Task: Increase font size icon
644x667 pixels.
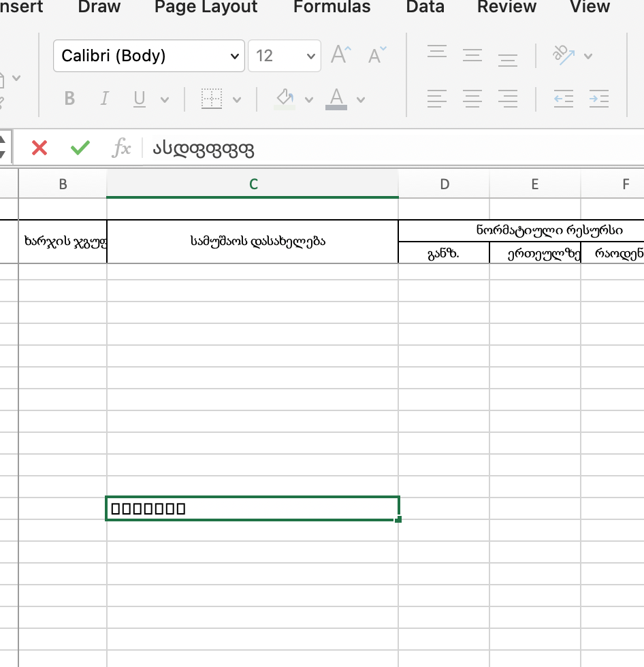Action: [340, 55]
